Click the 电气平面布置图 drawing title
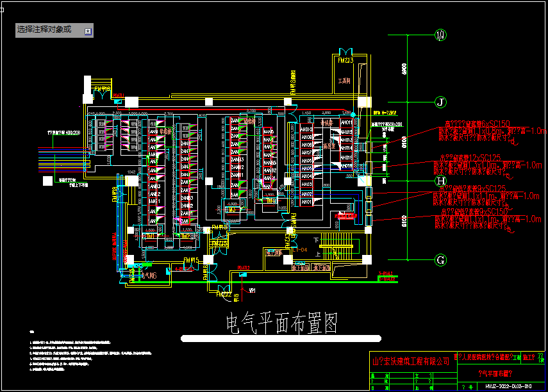 tap(282, 323)
